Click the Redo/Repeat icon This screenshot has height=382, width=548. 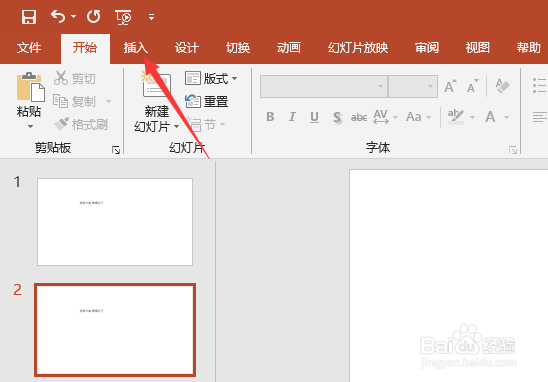click(94, 16)
